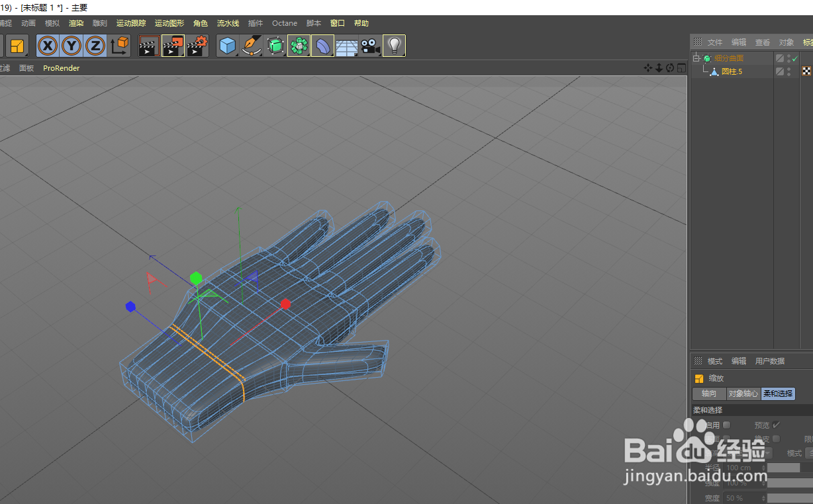This screenshot has width=813, height=504.
Task: Toggle the viewport maximize layout icon
Action: [681, 67]
